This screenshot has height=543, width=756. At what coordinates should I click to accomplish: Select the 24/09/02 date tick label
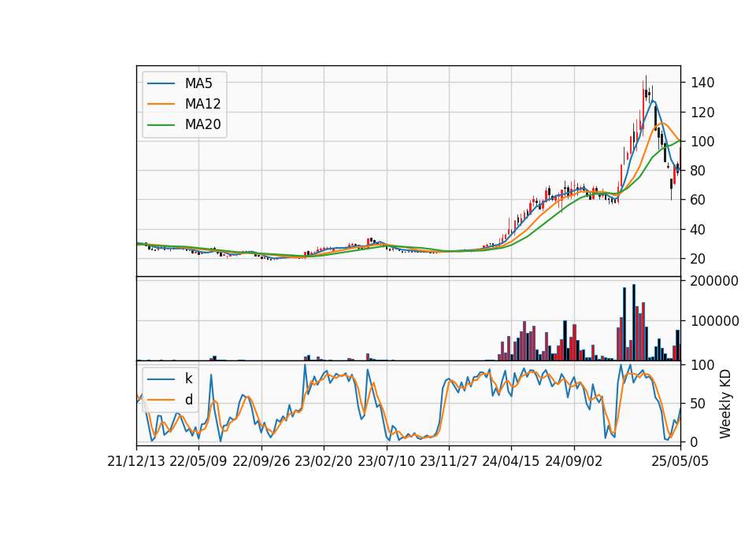point(574,461)
